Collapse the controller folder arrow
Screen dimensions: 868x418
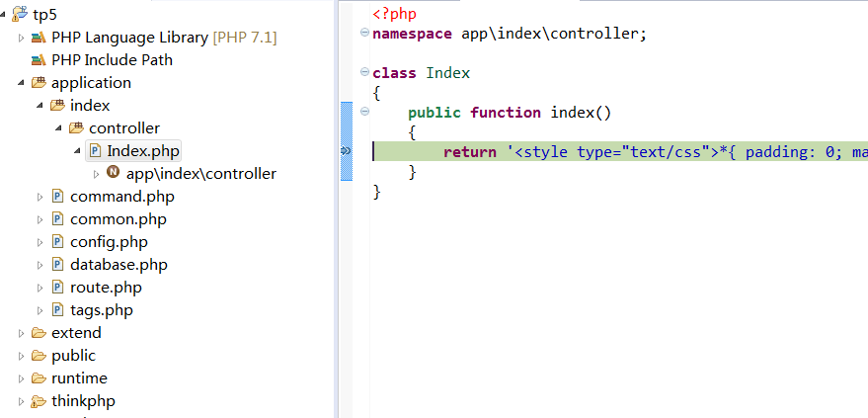(58, 128)
